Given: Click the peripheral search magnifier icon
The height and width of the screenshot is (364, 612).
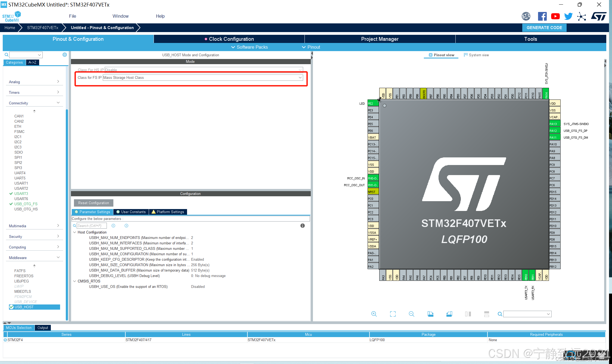Looking at the screenshot, I should pyautogui.click(x=7, y=55).
